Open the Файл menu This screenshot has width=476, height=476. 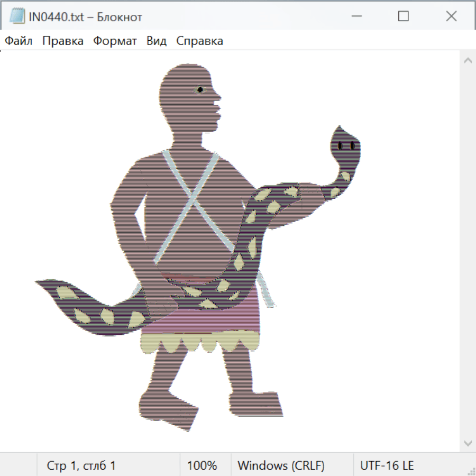[19, 41]
